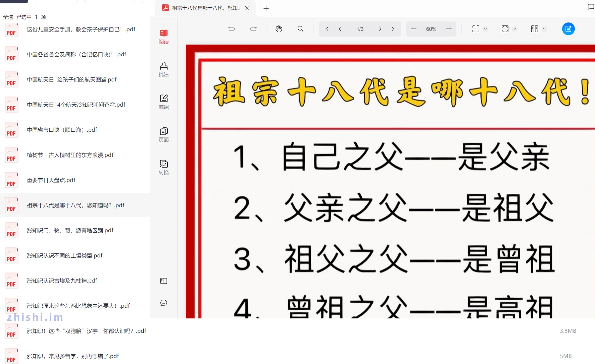Screen dimensions: 595x364
Task: Open the 转换 (Convert) tool
Action: pyautogui.click(x=164, y=168)
